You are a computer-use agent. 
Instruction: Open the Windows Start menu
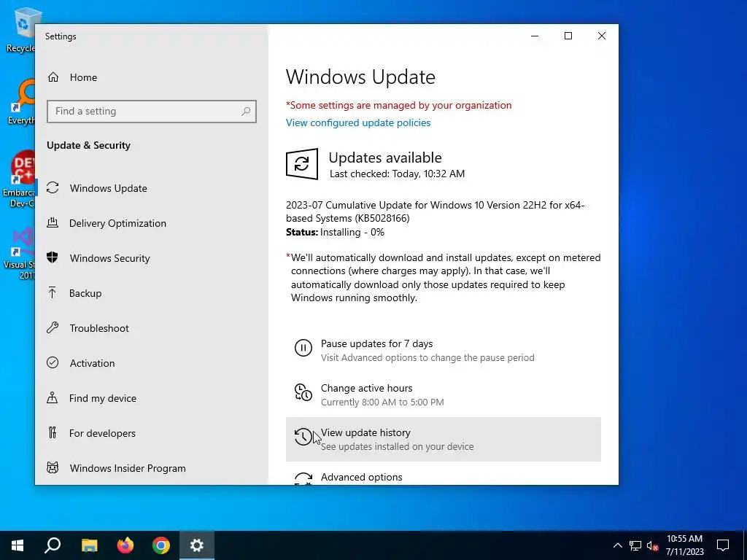tap(18, 545)
